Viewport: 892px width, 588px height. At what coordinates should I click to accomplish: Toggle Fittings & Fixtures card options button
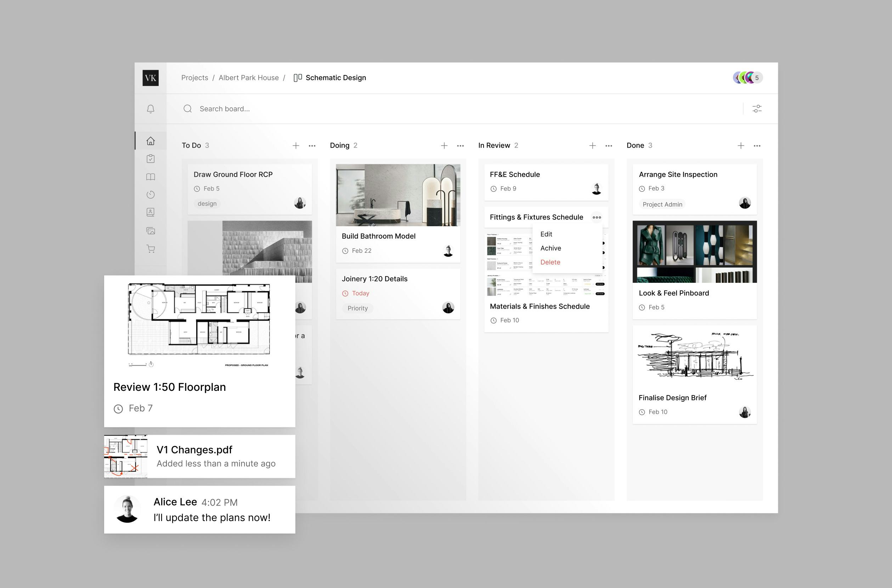(x=596, y=217)
